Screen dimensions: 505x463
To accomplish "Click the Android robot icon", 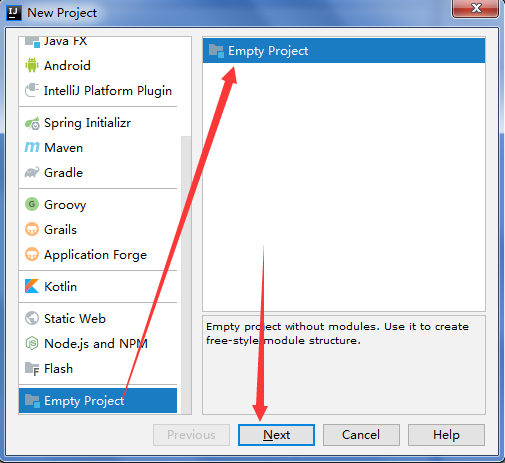I will [32, 65].
